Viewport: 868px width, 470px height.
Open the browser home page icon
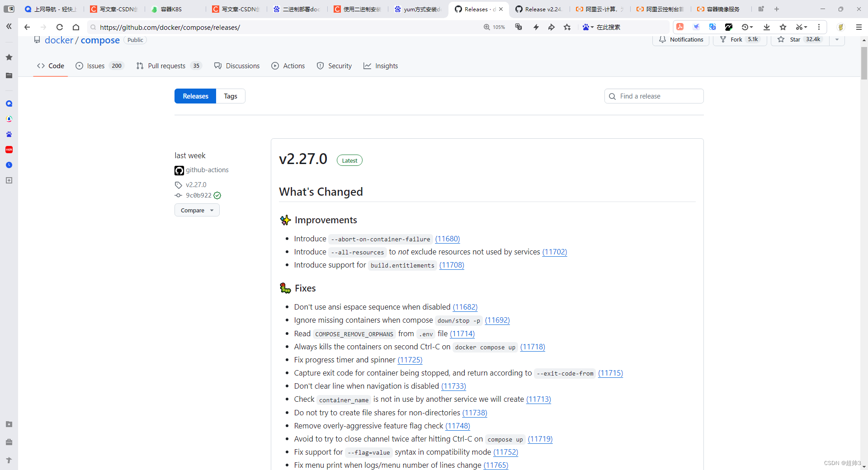pyautogui.click(x=76, y=27)
